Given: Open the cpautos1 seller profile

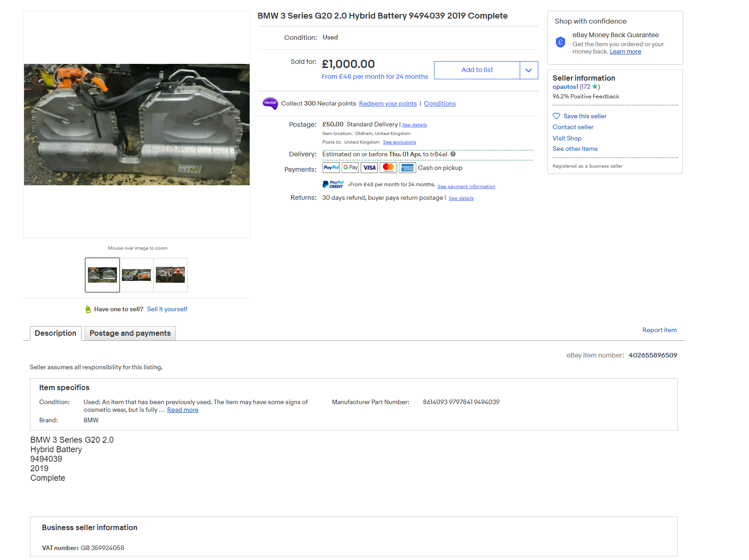Looking at the screenshot, I should coord(565,87).
